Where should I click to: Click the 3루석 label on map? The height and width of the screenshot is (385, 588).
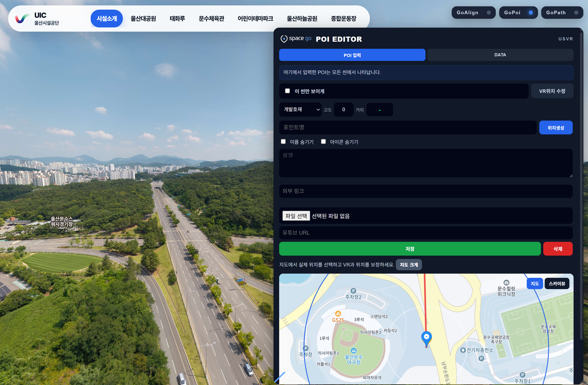pyautogui.click(x=359, y=319)
